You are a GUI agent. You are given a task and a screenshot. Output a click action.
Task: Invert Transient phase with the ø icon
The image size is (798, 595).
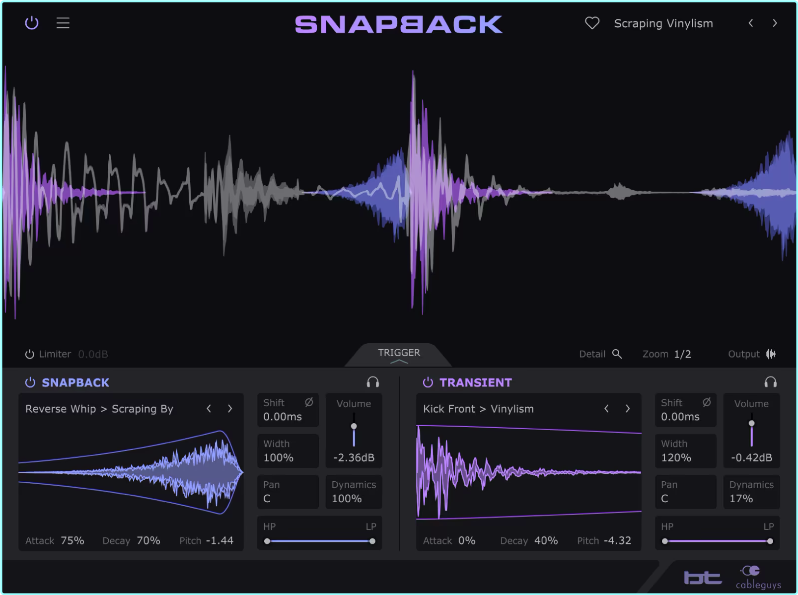706,402
